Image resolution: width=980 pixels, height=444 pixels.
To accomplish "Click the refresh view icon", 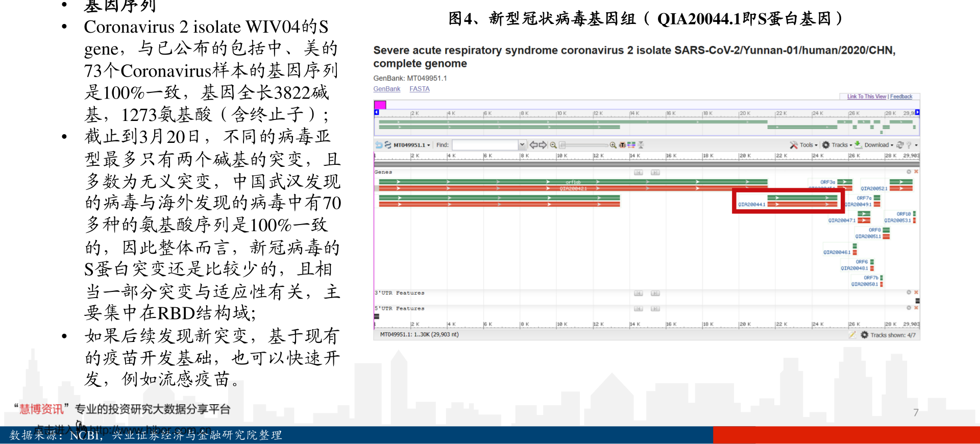I will [900, 145].
